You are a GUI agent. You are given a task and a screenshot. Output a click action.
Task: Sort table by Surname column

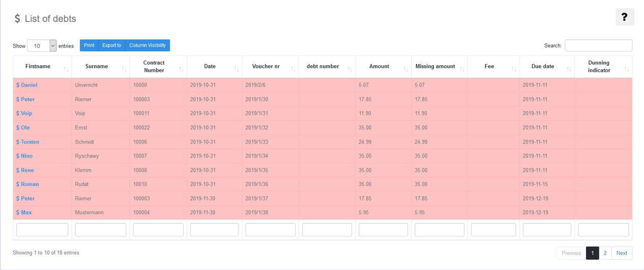(101, 67)
